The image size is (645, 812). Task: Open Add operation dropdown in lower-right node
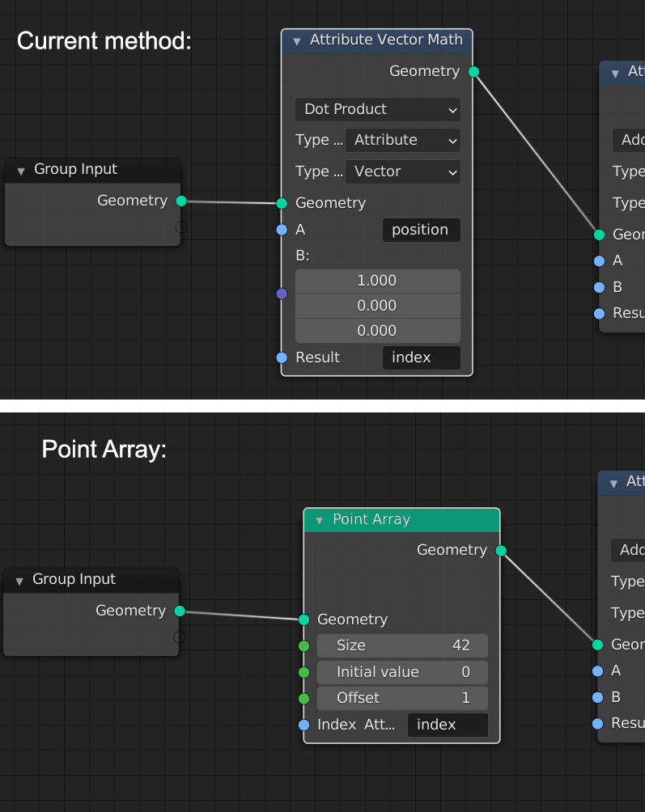628,551
